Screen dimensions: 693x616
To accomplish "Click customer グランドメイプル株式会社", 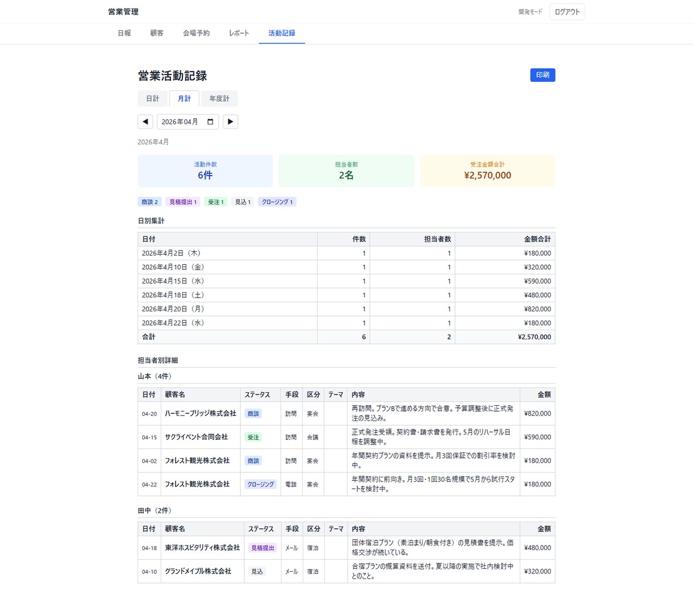I will pyautogui.click(x=198, y=571).
